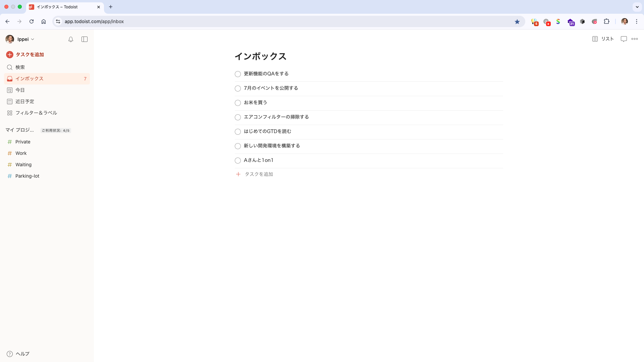Complete the はじめてのGTDを読む task
This screenshot has width=644, height=362.
[x=238, y=132]
